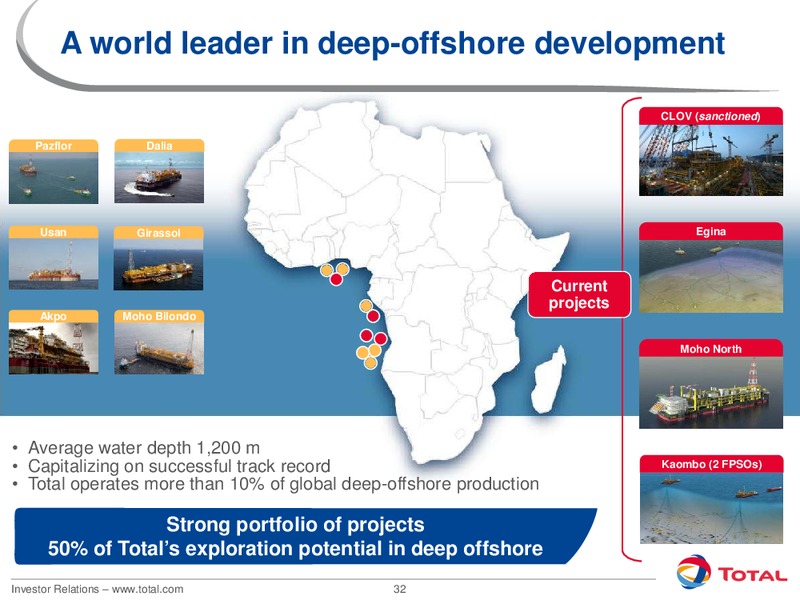Select the Pazflor orange label
Image resolution: width=800 pixels, height=600 pixels.
[x=54, y=145]
